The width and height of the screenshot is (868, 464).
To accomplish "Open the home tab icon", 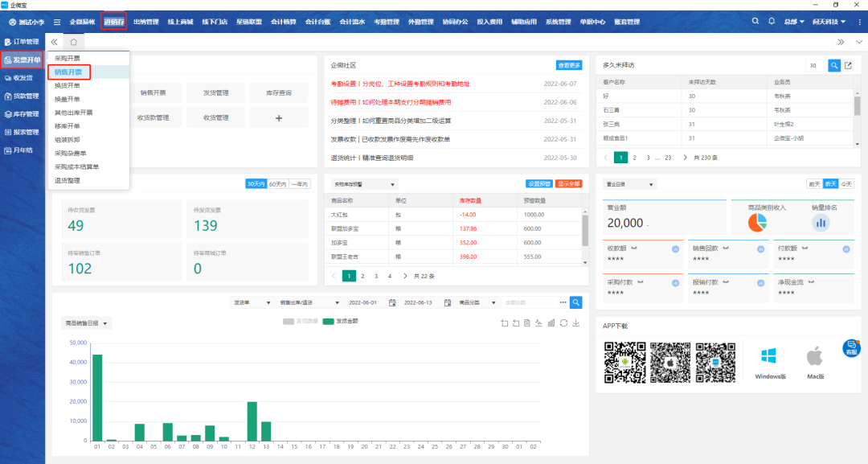I will click(x=73, y=42).
